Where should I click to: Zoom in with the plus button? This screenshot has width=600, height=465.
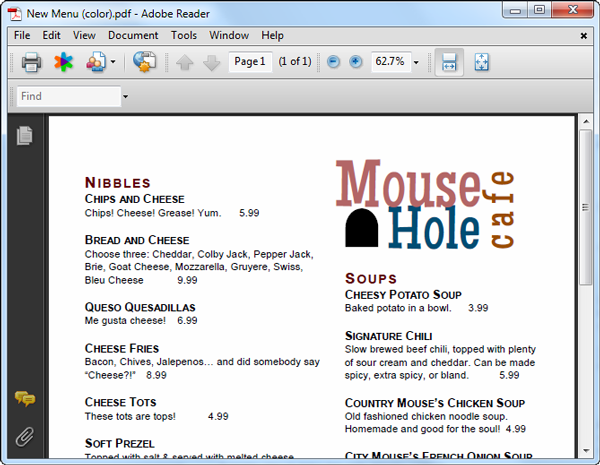(355, 62)
